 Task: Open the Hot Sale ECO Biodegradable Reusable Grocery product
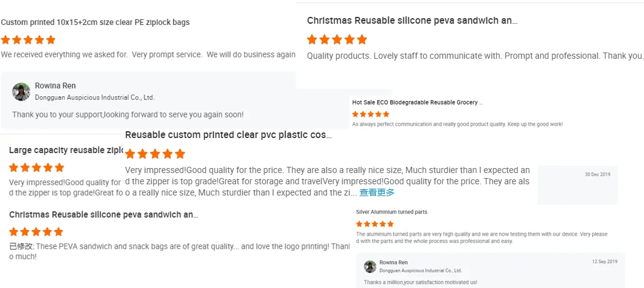click(x=417, y=102)
